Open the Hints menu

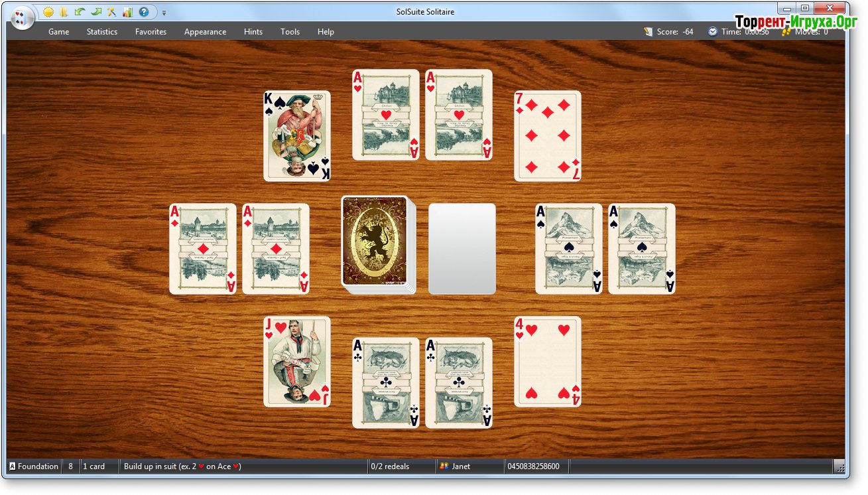click(253, 32)
